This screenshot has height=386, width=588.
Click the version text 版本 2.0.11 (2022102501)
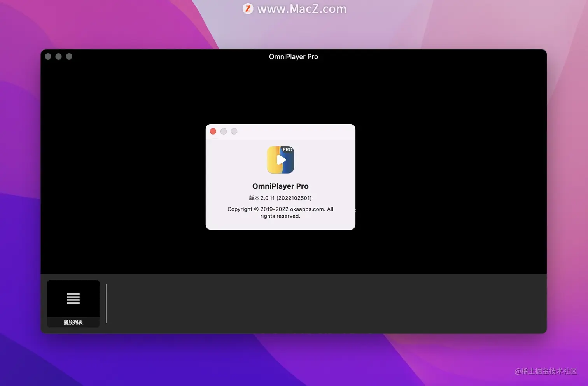[x=280, y=198]
